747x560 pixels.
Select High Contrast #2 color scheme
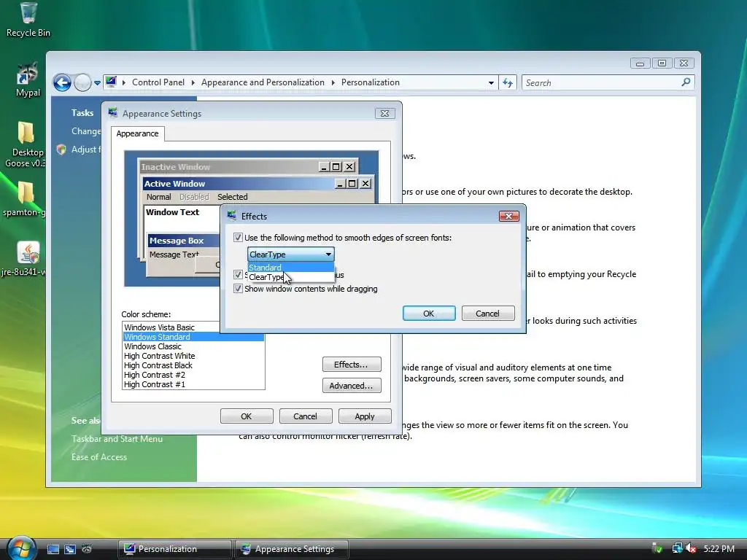tap(193, 375)
